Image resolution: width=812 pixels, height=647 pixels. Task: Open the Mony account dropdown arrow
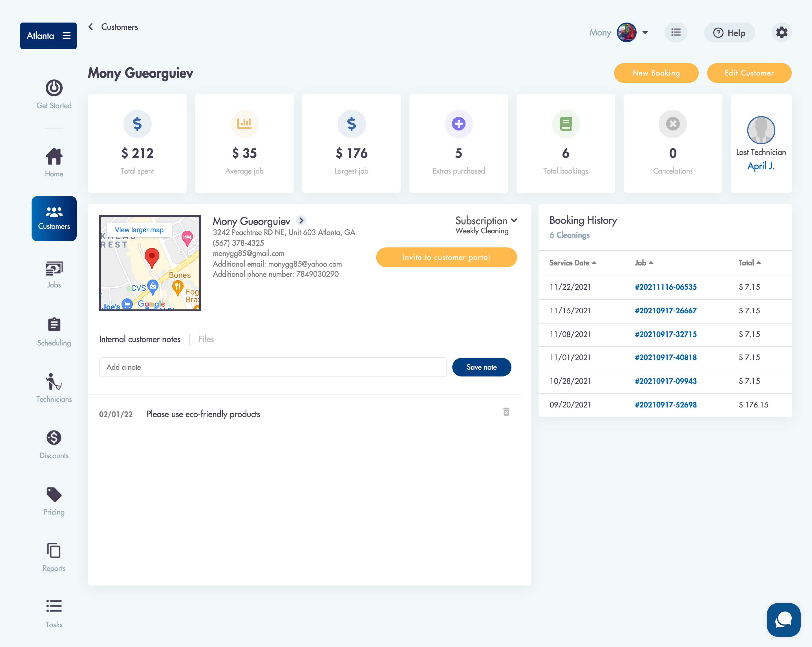(646, 33)
